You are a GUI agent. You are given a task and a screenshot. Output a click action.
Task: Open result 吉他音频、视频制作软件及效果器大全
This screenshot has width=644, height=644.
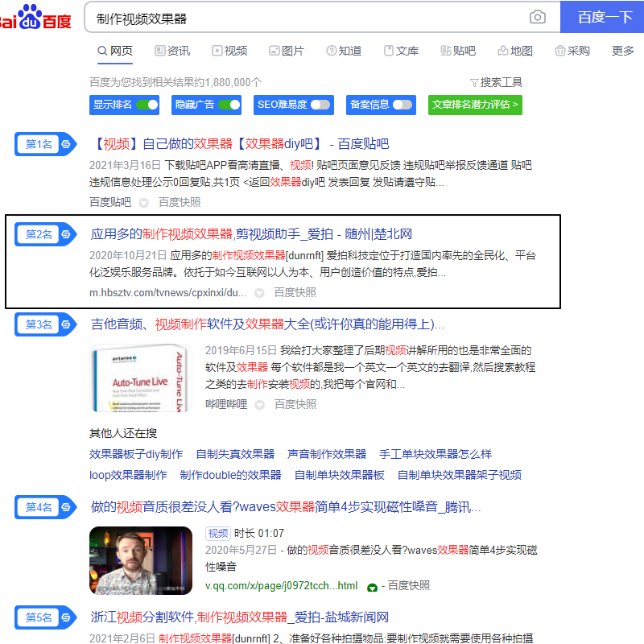[267, 324]
